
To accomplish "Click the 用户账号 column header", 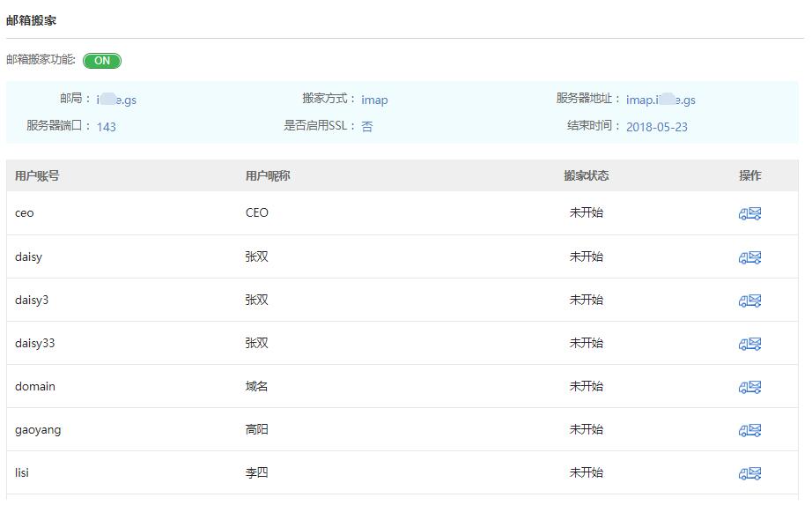I will pyautogui.click(x=37, y=175).
